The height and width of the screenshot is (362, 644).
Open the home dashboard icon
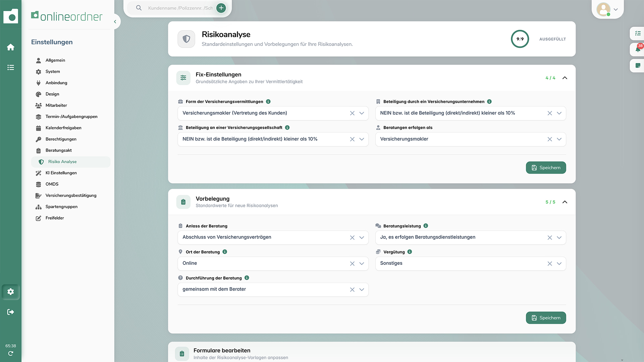pyautogui.click(x=11, y=47)
